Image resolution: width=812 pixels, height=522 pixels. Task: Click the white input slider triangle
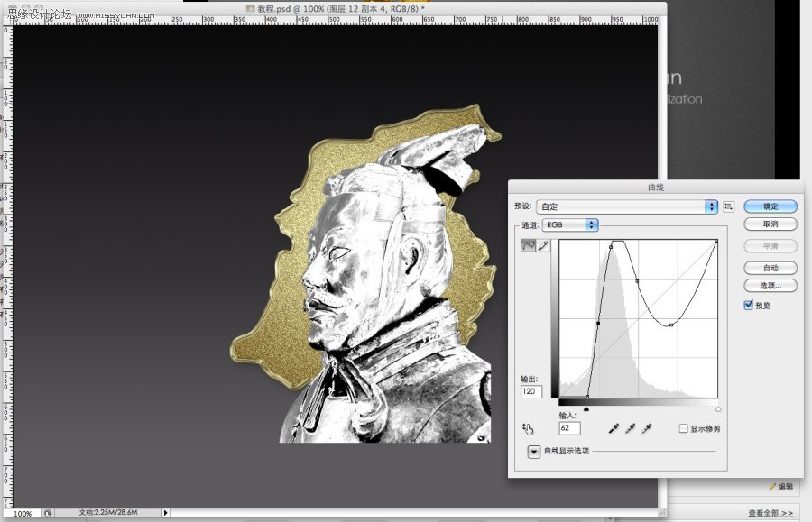[x=718, y=409]
